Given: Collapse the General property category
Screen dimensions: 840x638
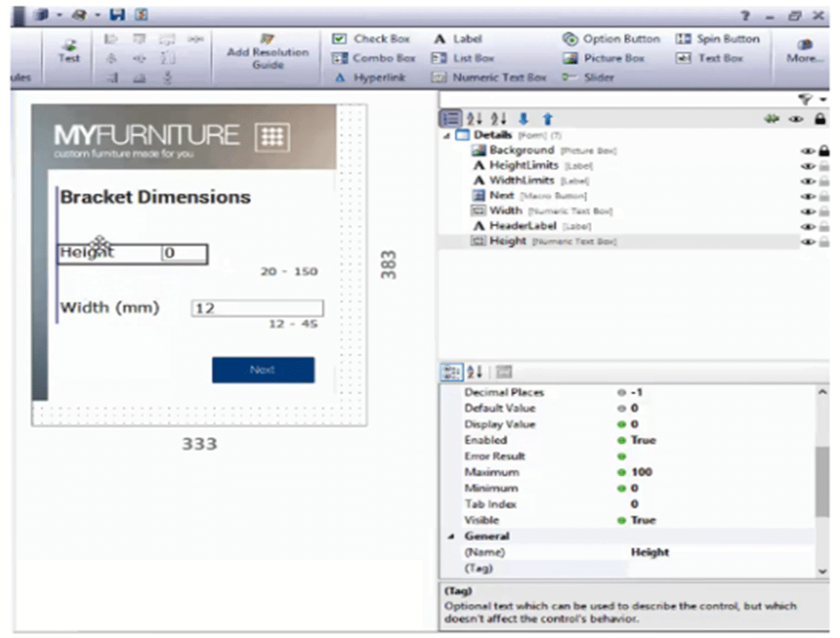Looking at the screenshot, I should coord(451,536).
